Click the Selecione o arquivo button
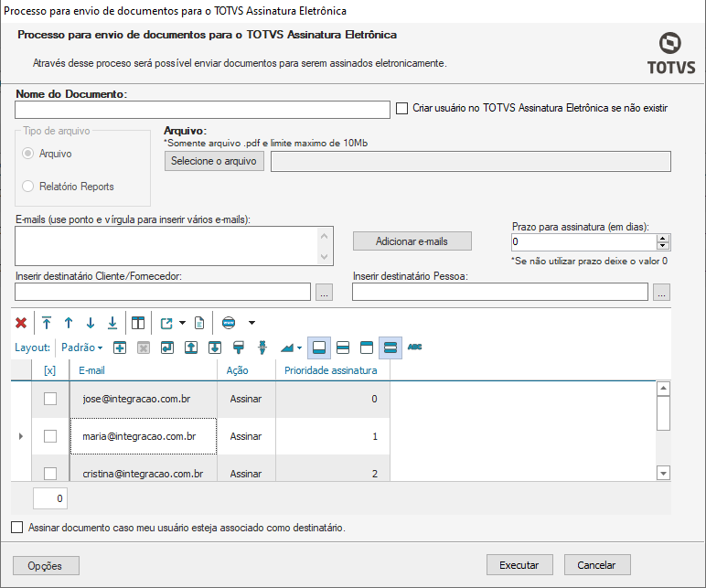Screen dimensions: 706x588 [214, 161]
